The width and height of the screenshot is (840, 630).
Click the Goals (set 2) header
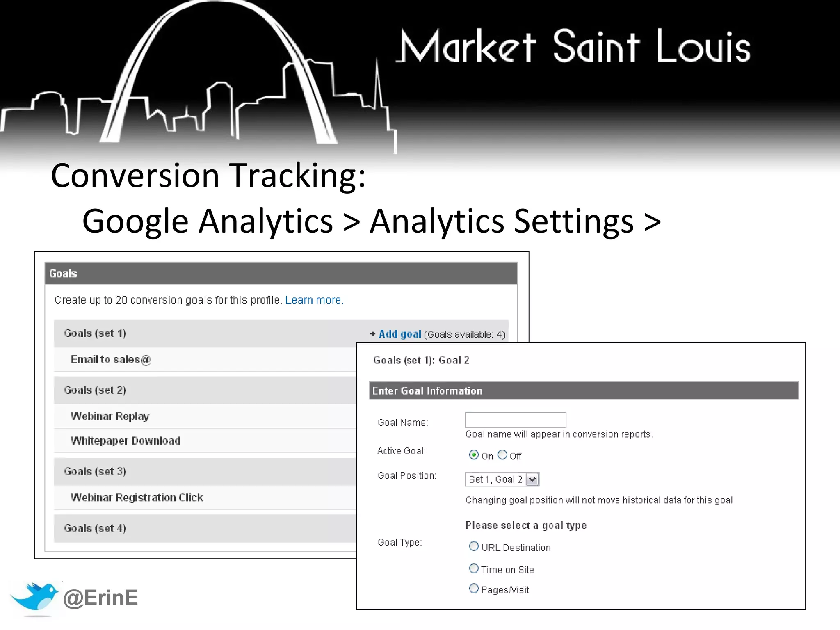coord(95,390)
